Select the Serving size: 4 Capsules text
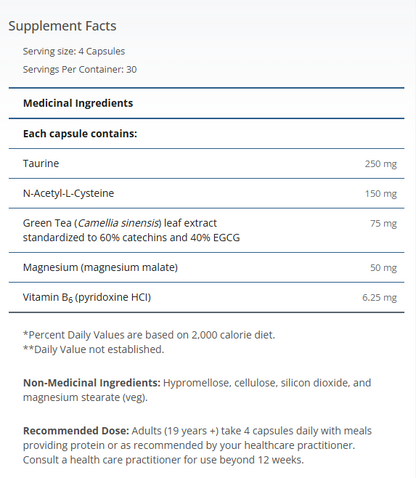Screen dimensions: 416x478 [x=74, y=51]
